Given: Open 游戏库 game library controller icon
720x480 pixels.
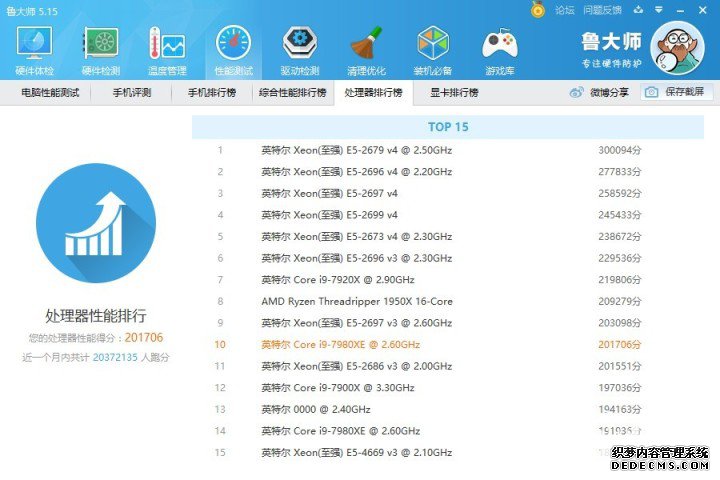Looking at the screenshot, I should [500, 51].
